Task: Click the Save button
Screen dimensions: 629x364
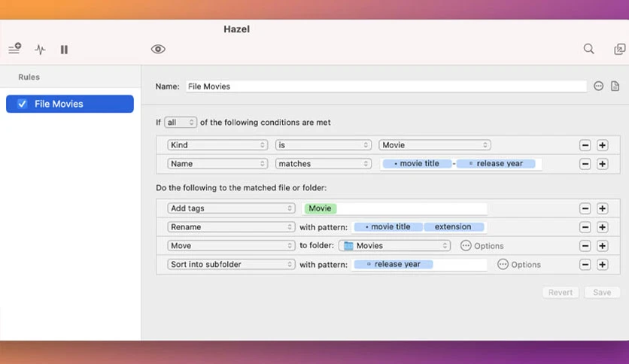Action: coord(602,293)
